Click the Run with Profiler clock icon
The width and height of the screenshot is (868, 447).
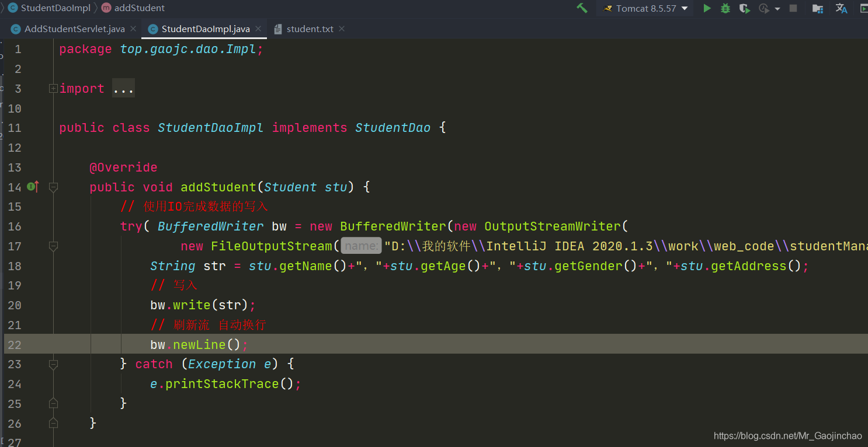point(764,8)
